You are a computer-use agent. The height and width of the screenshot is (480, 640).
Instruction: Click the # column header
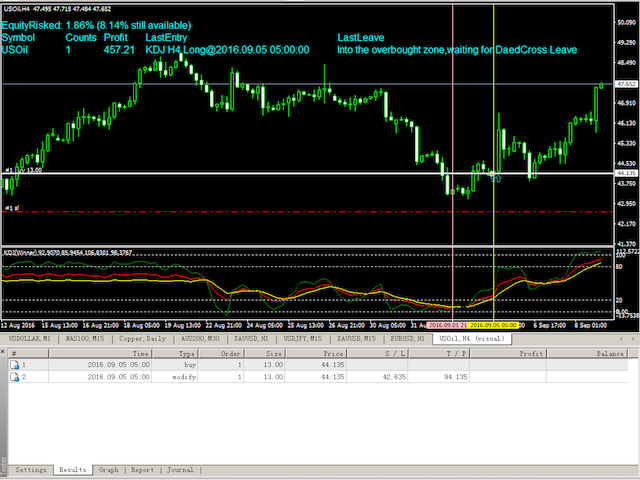click(28, 353)
